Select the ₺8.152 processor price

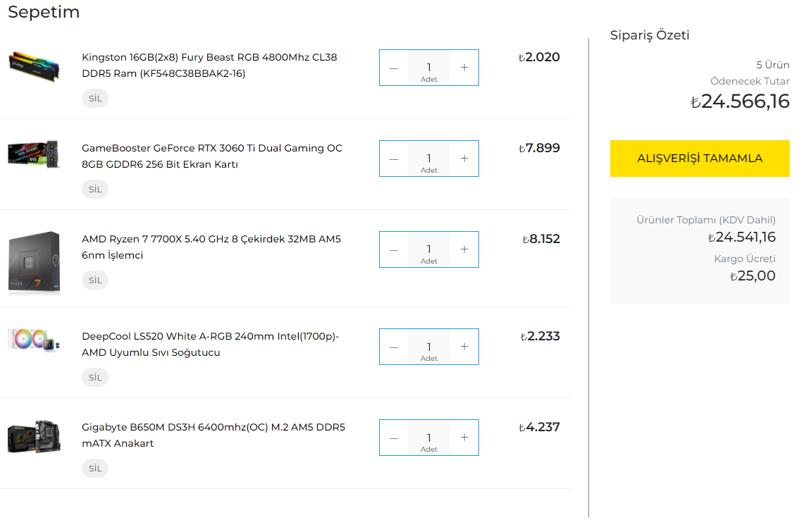pos(541,239)
